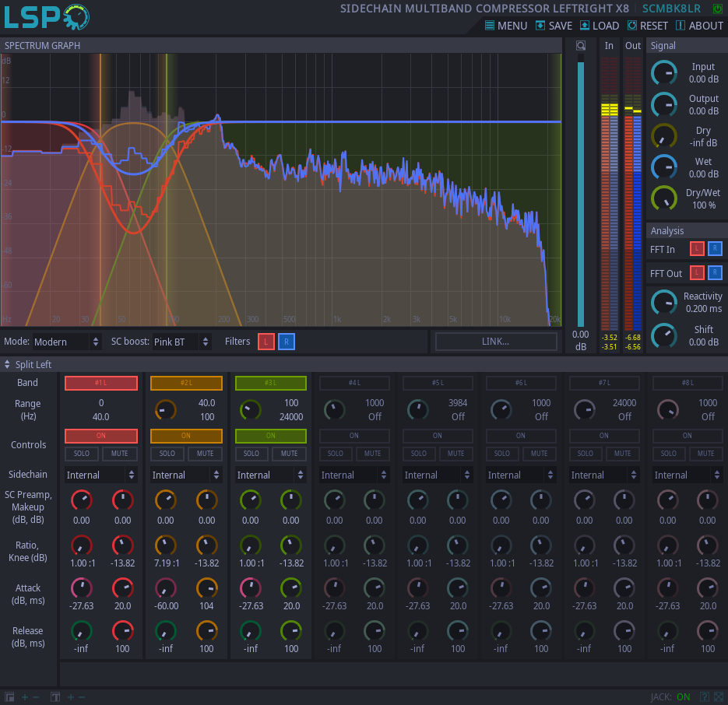The height and width of the screenshot is (705, 728).
Task: Click the zoom magnifier icon above the dB slider
Action: pyautogui.click(x=580, y=45)
